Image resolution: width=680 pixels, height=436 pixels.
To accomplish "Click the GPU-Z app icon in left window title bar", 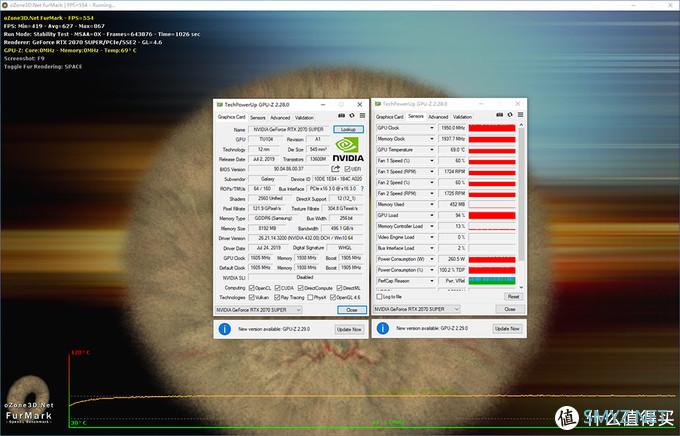I will pos(219,105).
